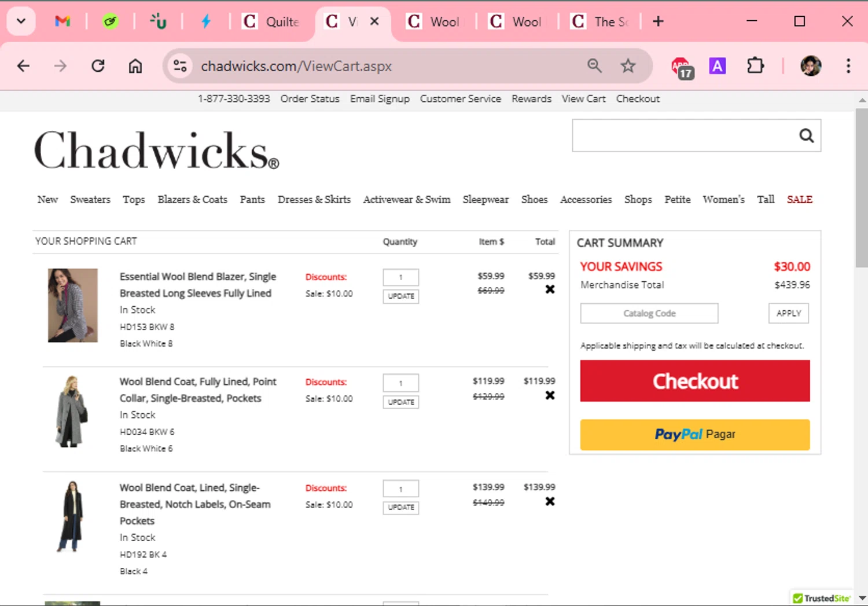
Task: Click the blazer quantity field
Action: tap(400, 277)
